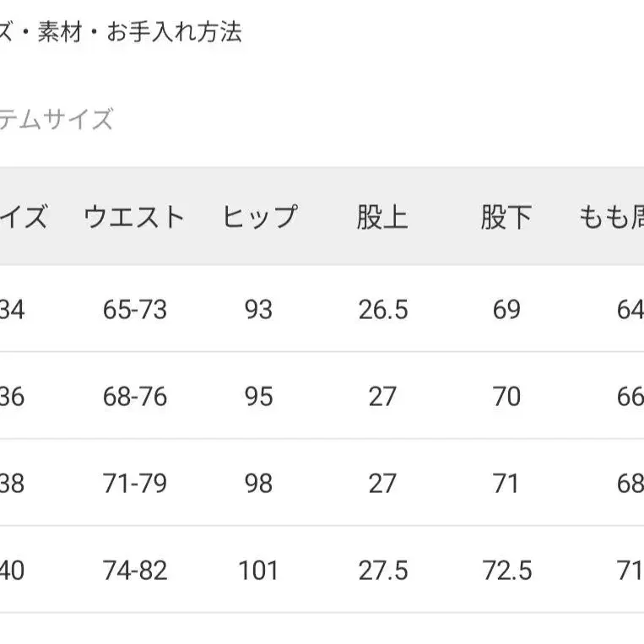Click the もも周り column header

click(610, 218)
